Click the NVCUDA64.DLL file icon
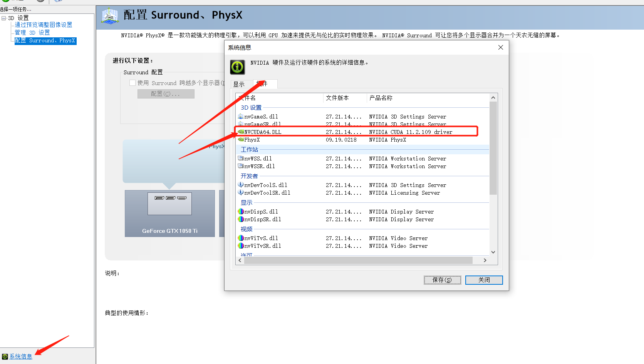This screenshot has height=364, width=644. 241,132
